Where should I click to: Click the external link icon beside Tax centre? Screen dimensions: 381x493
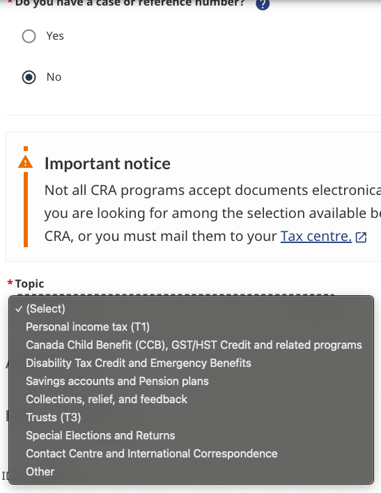pos(361,237)
